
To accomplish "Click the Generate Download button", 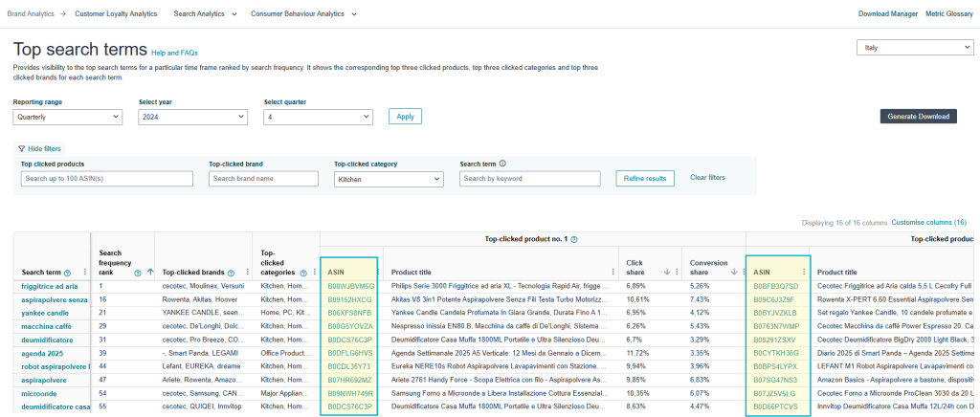I will 918,117.
